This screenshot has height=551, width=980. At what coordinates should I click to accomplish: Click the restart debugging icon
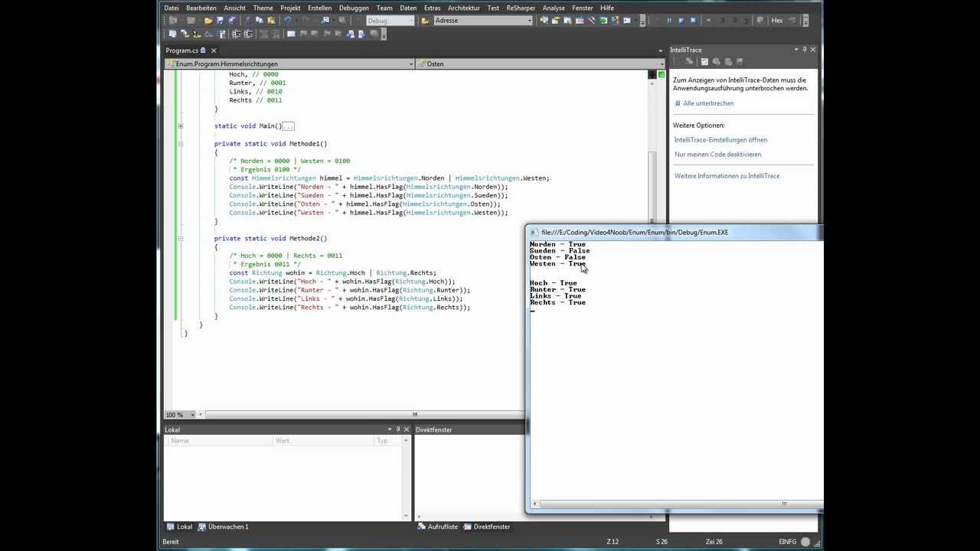tap(693, 21)
